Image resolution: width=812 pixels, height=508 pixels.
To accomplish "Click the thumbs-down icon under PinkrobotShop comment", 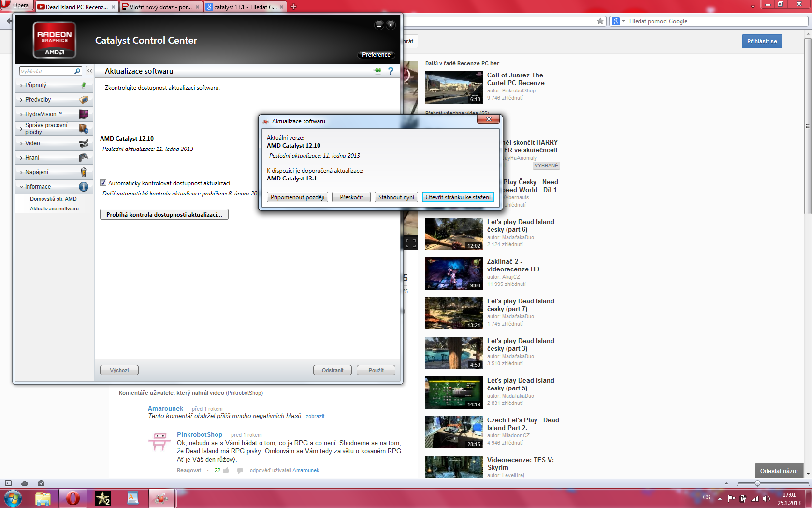I will [240, 471].
